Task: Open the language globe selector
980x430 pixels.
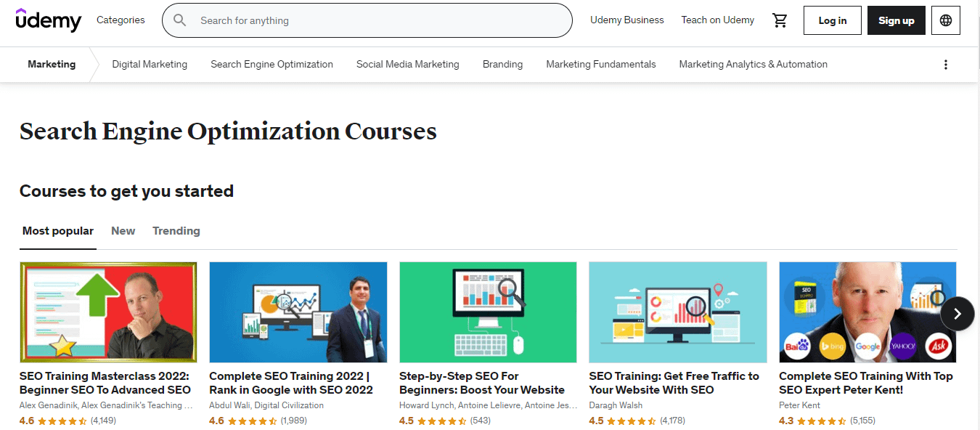Action: pyautogui.click(x=946, y=20)
